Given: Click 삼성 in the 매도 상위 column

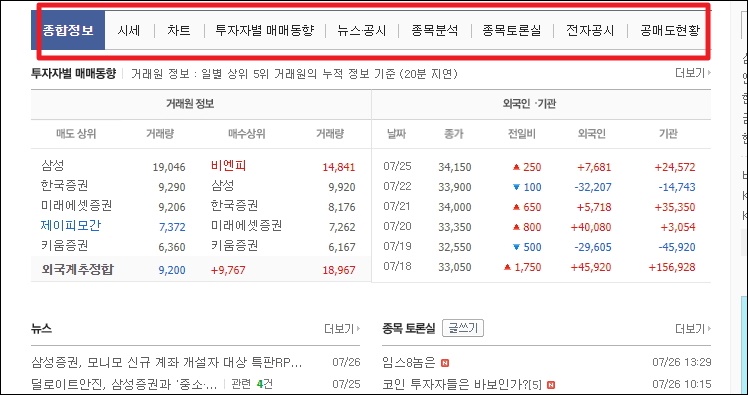Looking at the screenshot, I should coord(52,166).
